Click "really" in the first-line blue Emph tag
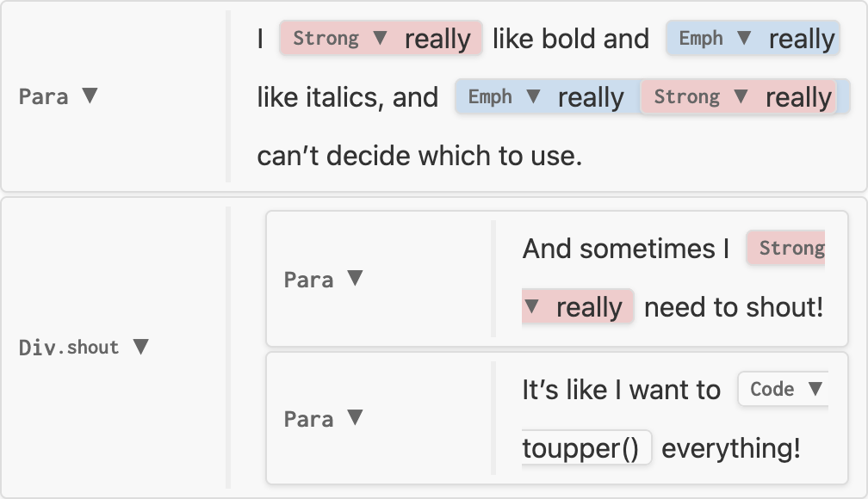This screenshot has width=868, height=499. click(x=802, y=39)
